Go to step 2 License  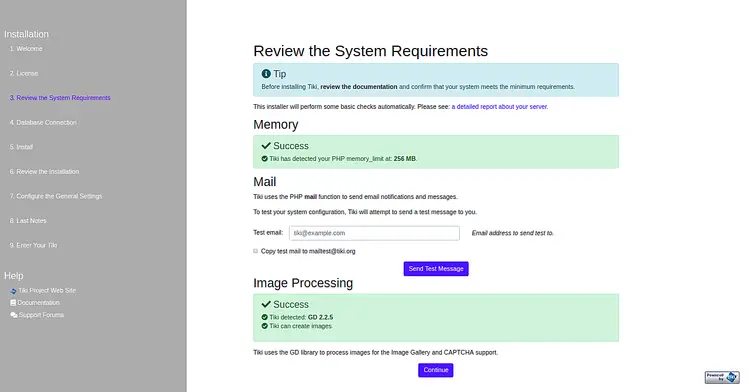[x=24, y=73]
